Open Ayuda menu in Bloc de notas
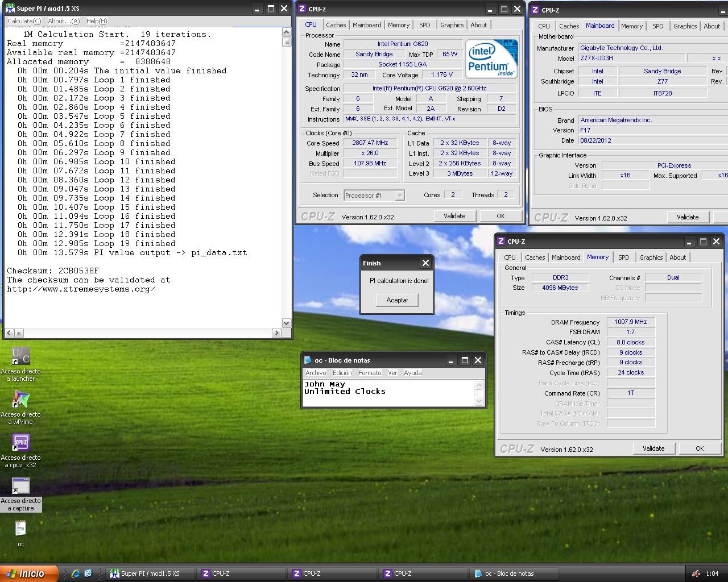The height and width of the screenshot is (582, 728). (x=413, y=373)
